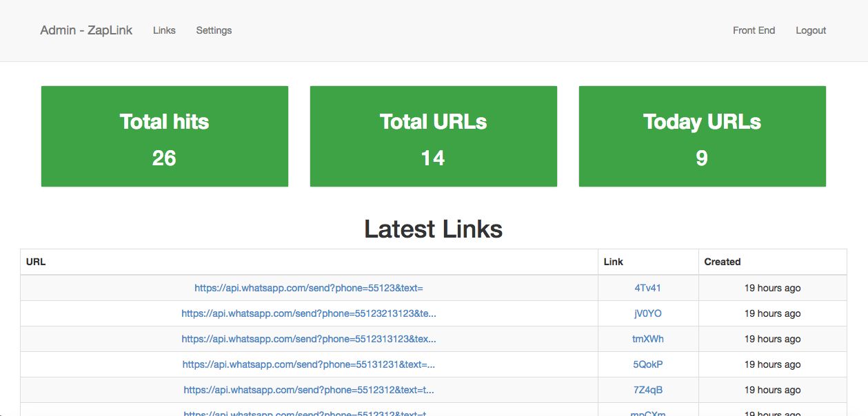
Task: Open short link tmXWh
Action: 648,339
